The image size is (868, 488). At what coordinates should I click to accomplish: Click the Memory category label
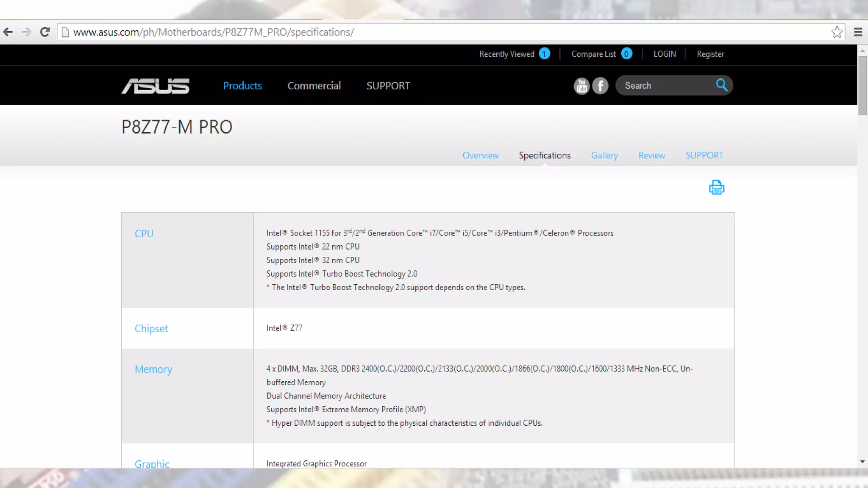(153, 369)
